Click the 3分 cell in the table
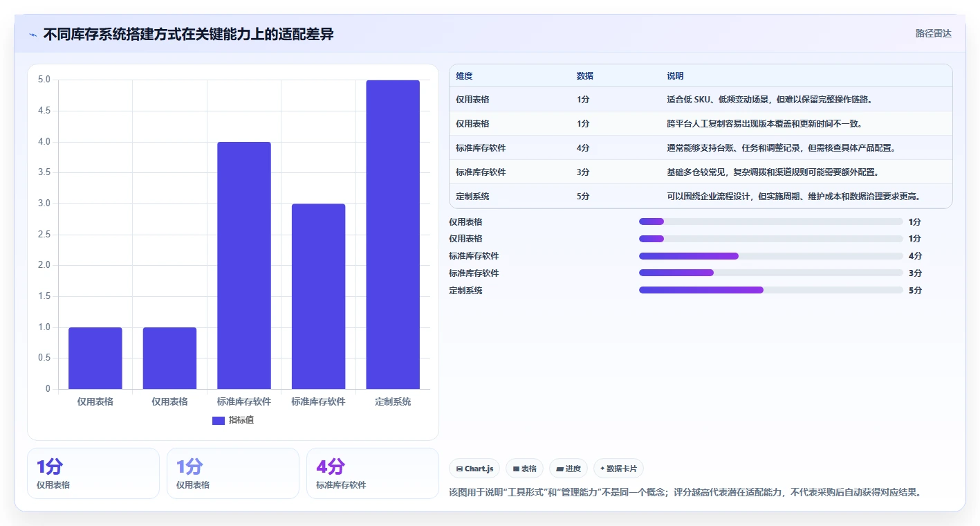Screen dimensions: 980x526 (583, 172)
